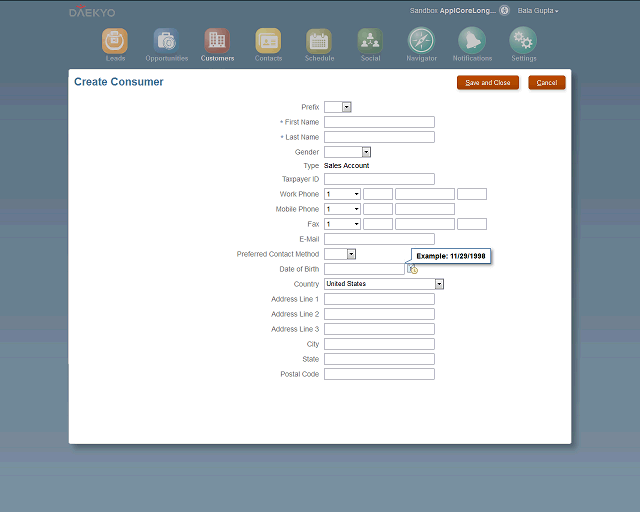The image size is (640, 512).
Task: Click the Sales Account type text
Action: click(x=347, y=165)
